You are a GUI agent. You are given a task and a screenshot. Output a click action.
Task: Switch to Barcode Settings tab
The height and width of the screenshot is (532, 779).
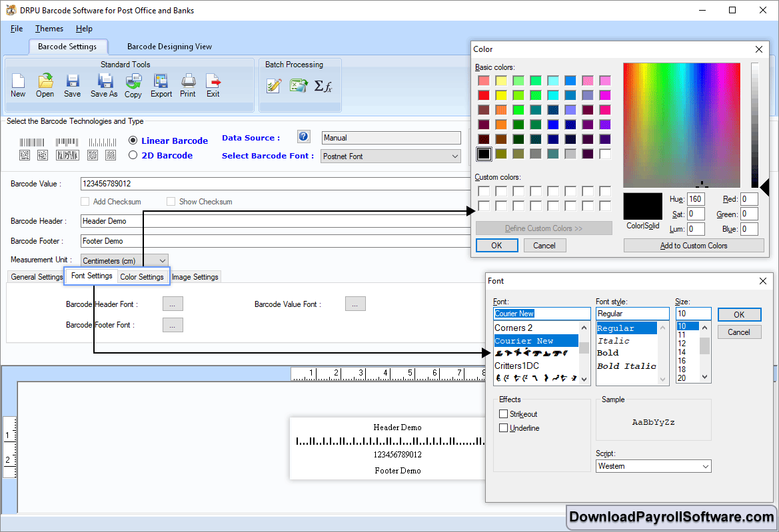[67, 47]
